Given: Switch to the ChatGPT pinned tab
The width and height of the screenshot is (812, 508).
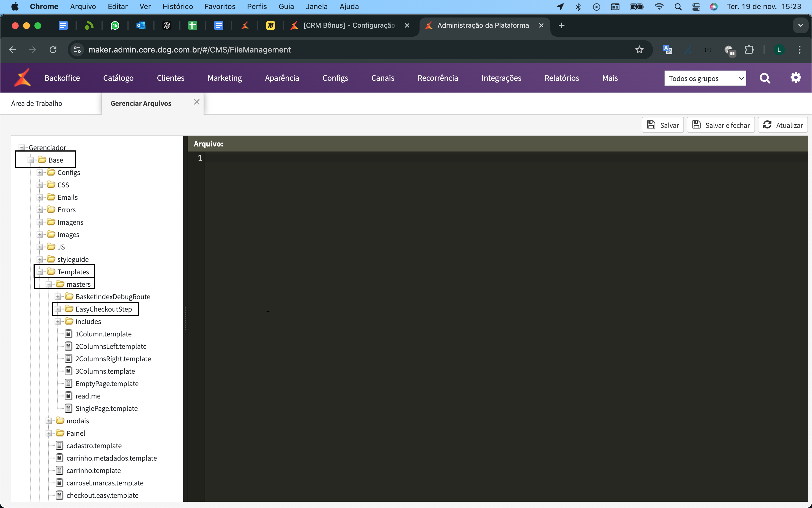Looking at the screenshot, I should (167, 25).
